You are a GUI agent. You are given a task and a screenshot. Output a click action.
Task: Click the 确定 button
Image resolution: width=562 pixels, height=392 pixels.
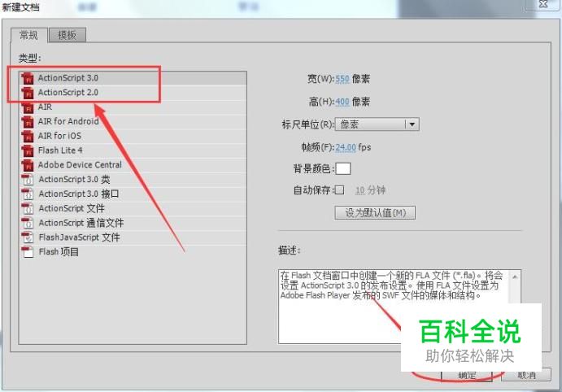467,375
